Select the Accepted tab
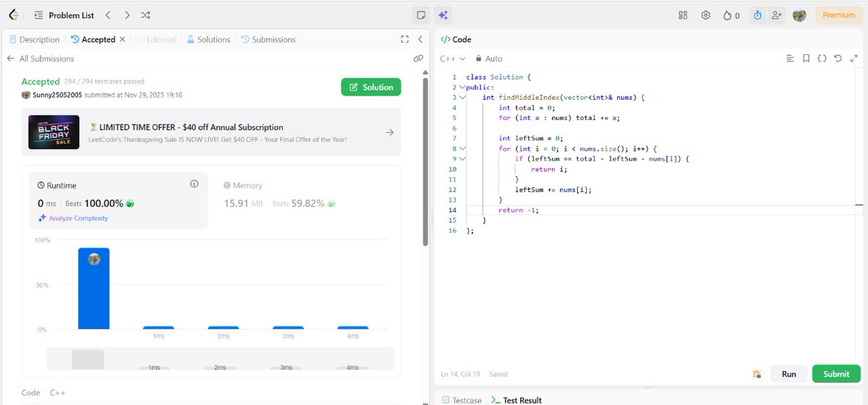This screenshot has height=405, width=868. (93, 40)
